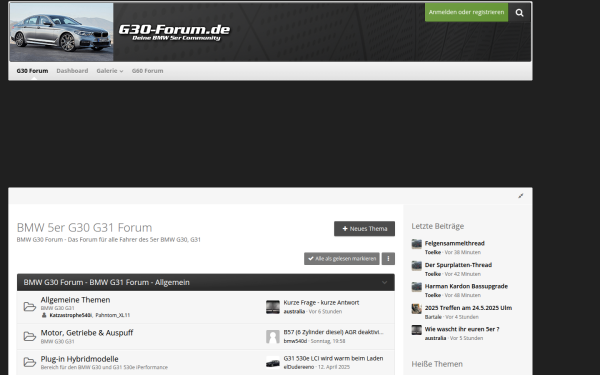Click the '12. April 2025' timestamp
The image size is (600, 375).
(x=334, y=367)
